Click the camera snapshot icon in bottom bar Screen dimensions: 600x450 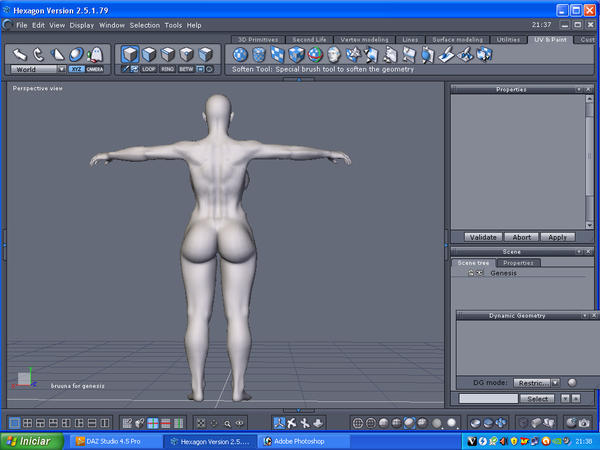tap(582, 423)
